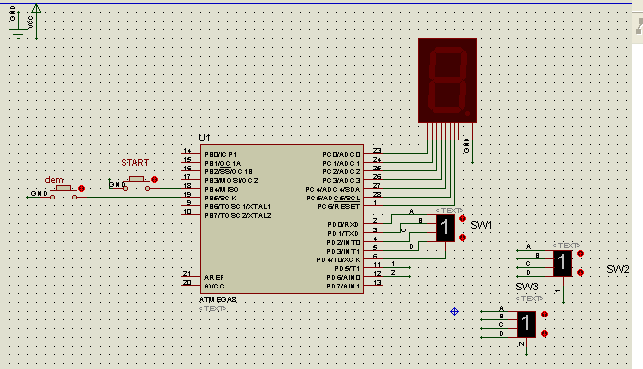Click the AREF pin label
This screenshot has width=643, height=369.
pos(214,278)
